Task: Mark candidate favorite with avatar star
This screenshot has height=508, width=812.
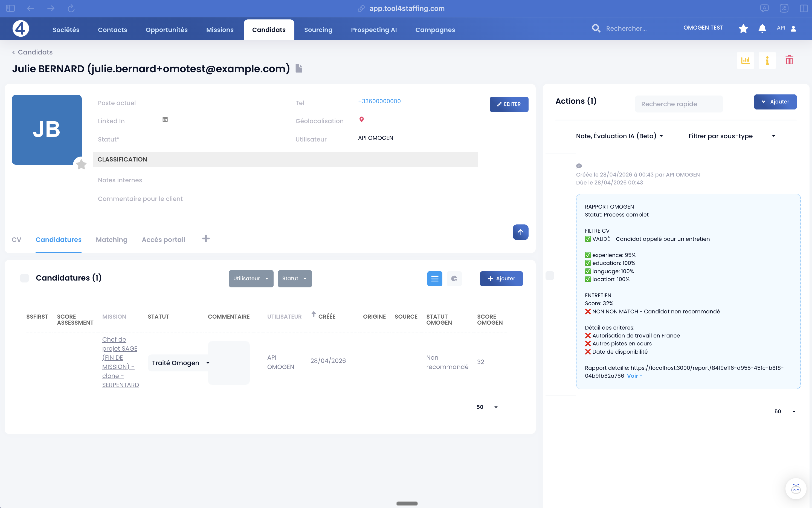Action: [x=81, y=164]
